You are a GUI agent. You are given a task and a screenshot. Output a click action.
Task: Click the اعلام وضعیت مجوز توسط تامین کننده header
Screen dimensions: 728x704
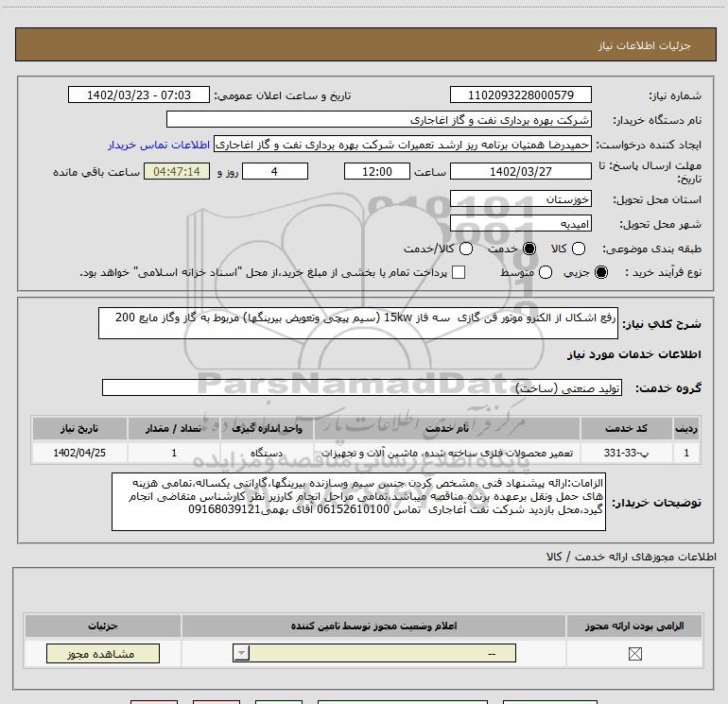373,626
